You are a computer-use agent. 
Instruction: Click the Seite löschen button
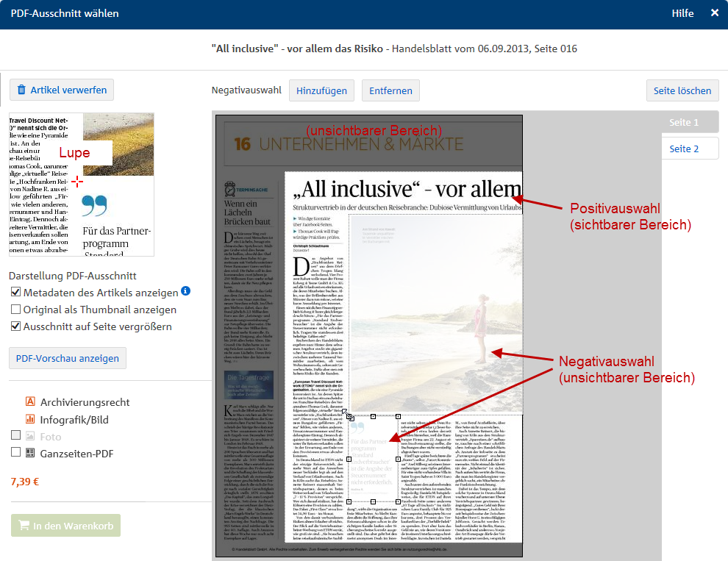click(682, 90)
